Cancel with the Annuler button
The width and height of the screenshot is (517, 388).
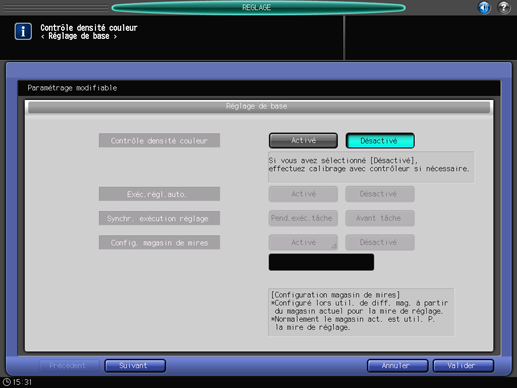pyautogui.click(x=397, y=366)
